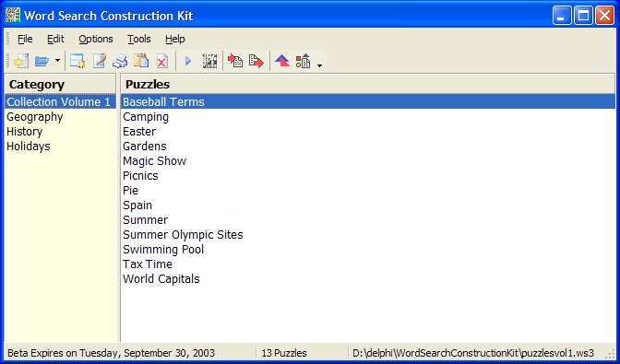The height and width of the screenshot is (364, 620).
Task: Click the word search grid icon
Action: [209, 61]
